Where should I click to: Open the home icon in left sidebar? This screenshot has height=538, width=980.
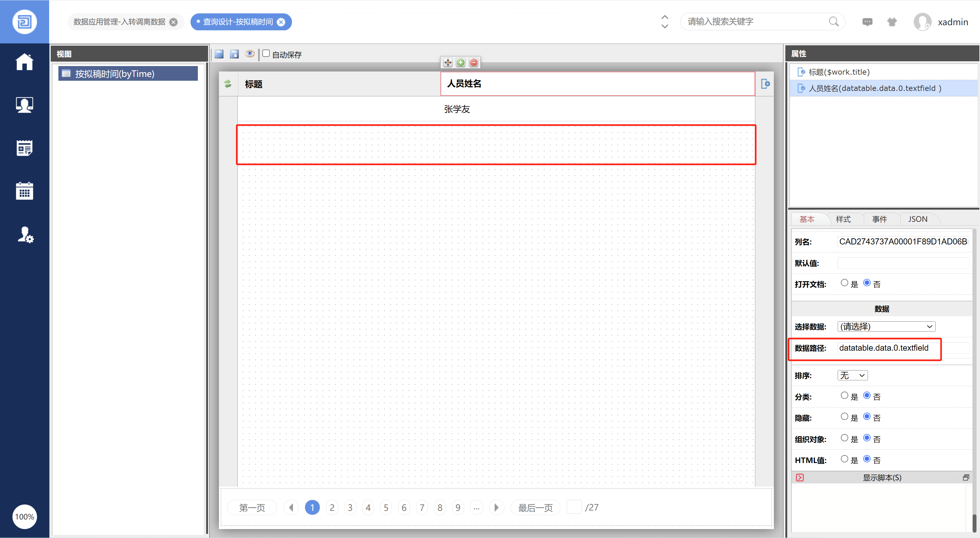tap(24, 62)
